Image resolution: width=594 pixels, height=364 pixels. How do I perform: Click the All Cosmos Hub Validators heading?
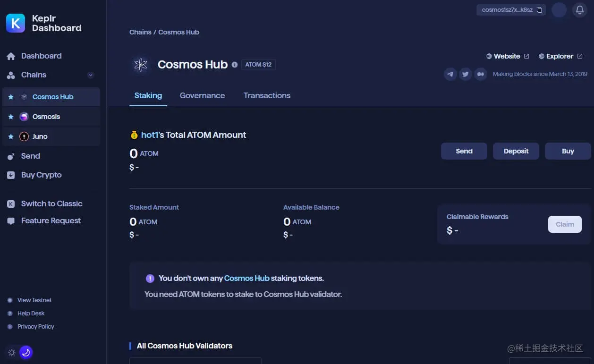[x=185, y=346]
